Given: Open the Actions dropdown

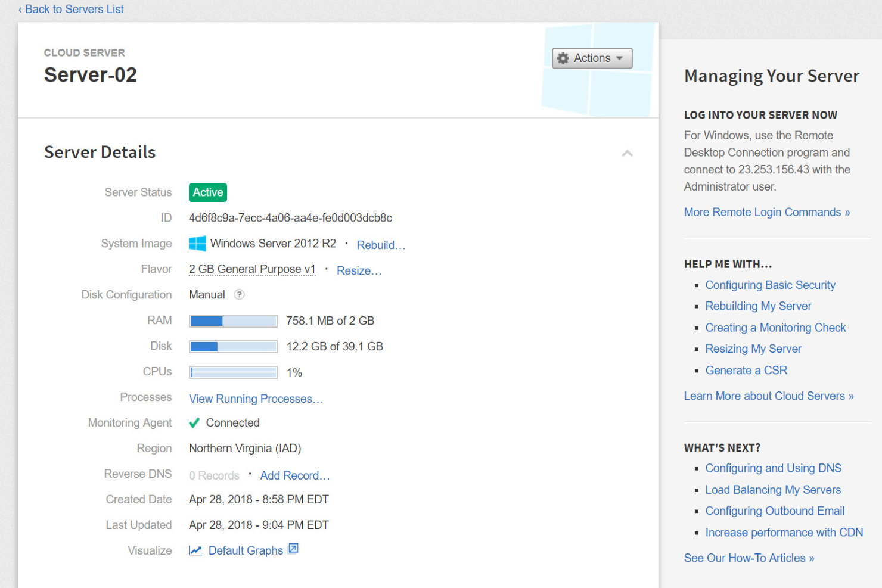Looking at the screenshot, I should tap(591, 58).
